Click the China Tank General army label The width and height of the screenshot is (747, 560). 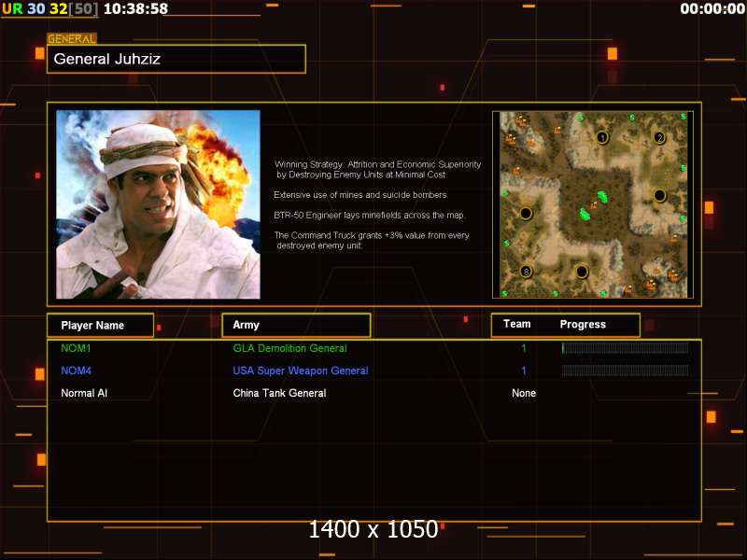[279, 393]
